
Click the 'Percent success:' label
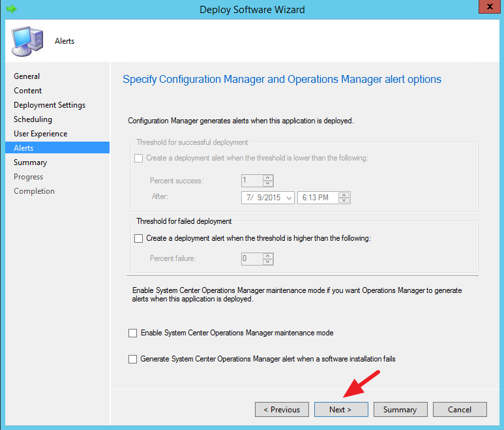(x=177, y=181)
